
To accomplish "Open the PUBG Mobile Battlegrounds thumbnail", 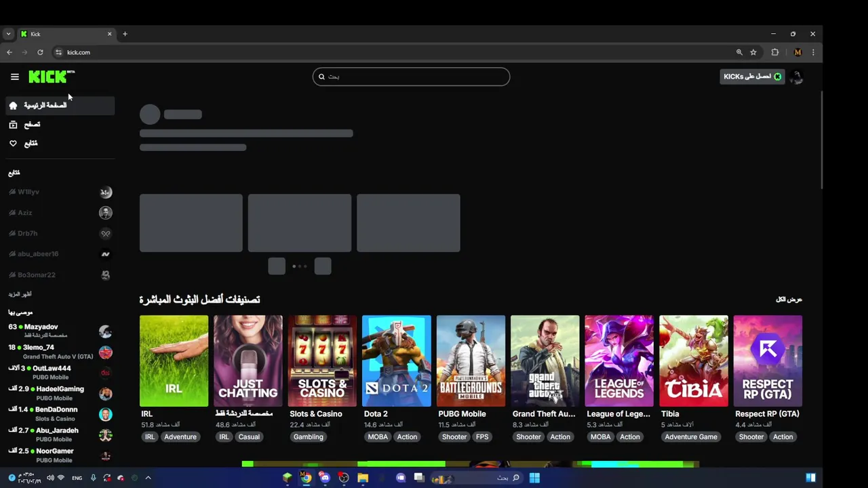I will [471, 361].
